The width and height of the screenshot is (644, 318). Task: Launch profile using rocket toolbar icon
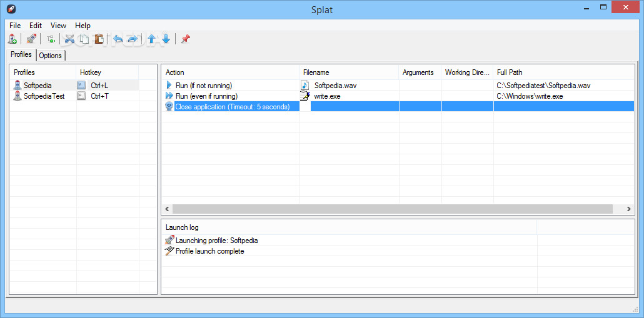click(x=31, y=39)
